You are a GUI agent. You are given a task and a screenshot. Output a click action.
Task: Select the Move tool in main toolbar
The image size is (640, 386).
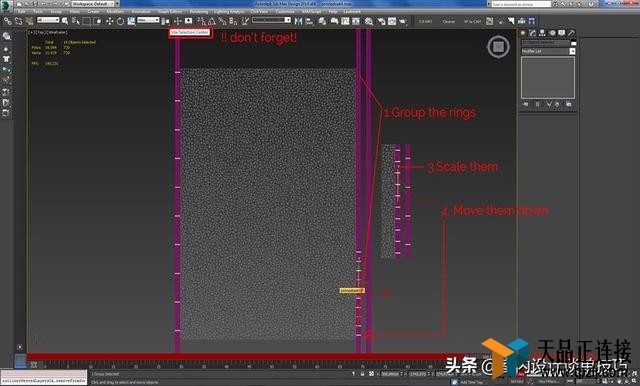coord(109,21)
